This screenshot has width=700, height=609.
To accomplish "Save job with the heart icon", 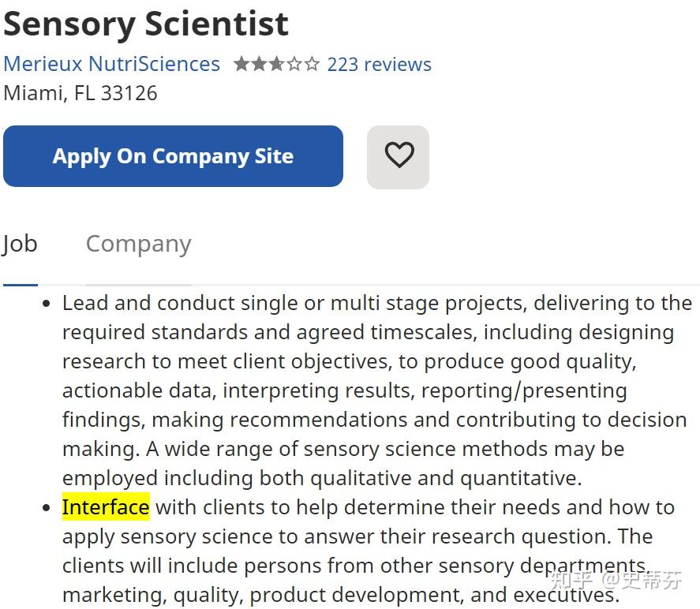I will pos(398,157).
